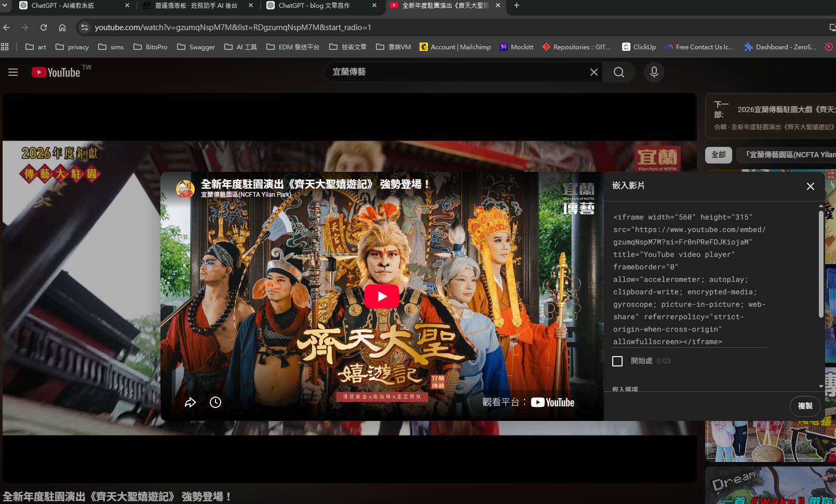Select the YouTube 齊天大聖 tab

point(445,6)
